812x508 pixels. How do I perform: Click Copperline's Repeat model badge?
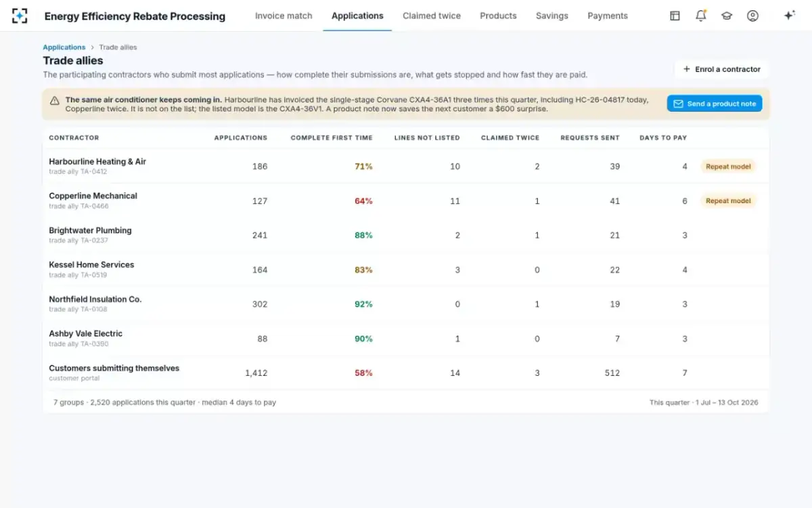(728, 200)
